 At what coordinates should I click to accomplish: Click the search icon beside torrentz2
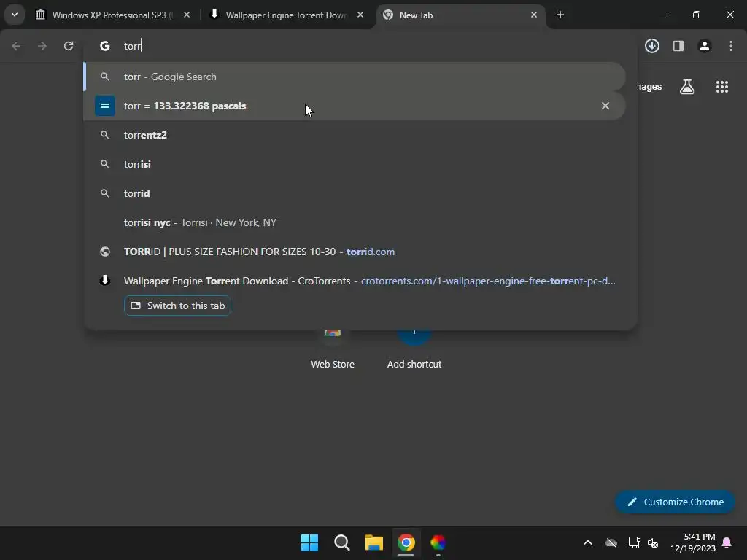(105, 135)
